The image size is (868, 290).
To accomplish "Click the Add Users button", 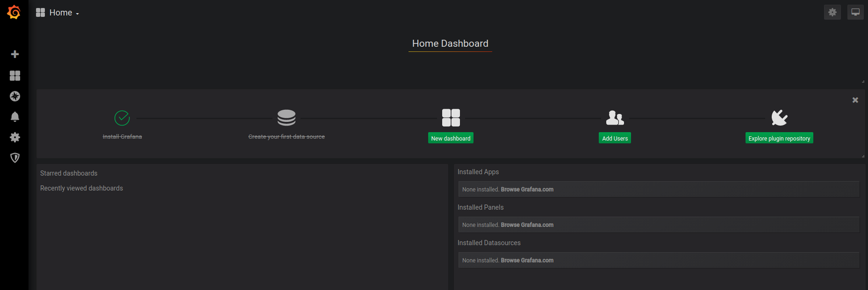I will click(x=615, y=138).
